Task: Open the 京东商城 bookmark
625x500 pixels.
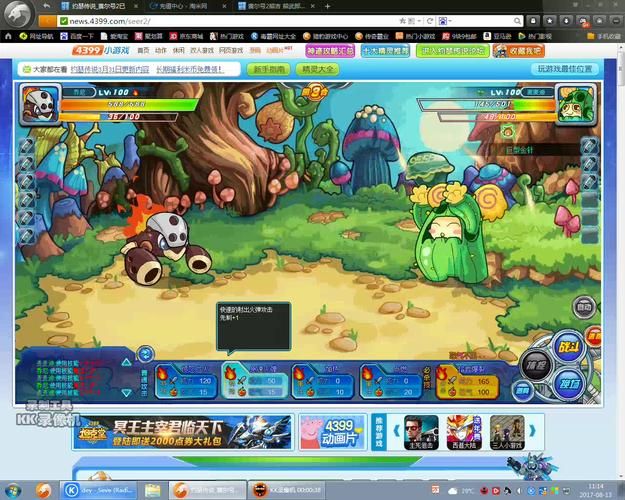Action: 186,36
